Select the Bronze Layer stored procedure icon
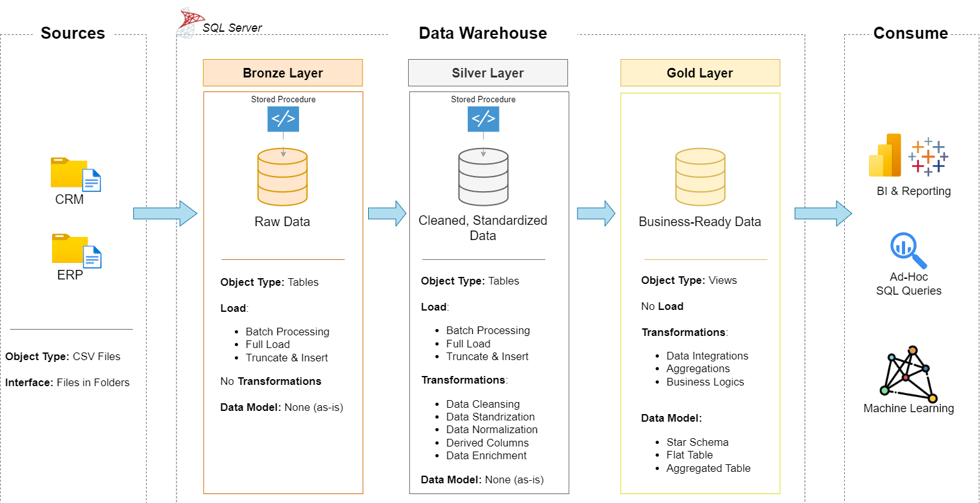Image resolution: width=980 pixels, height=503 pixels. (282, 119)
